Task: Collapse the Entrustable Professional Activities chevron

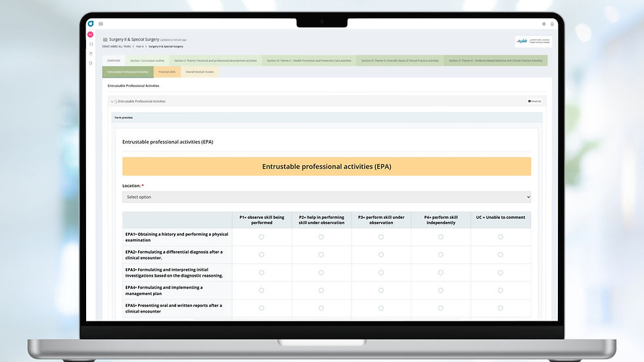Action: point(112,101)
